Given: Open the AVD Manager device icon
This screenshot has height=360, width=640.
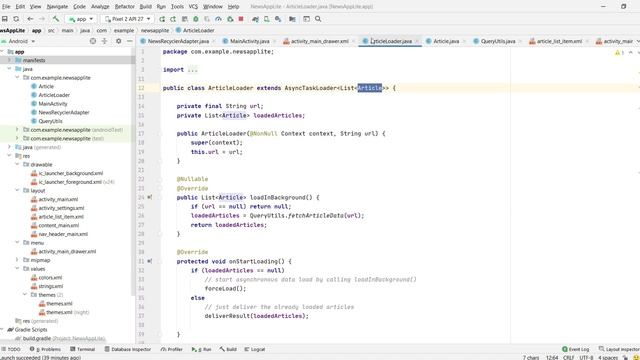Looking at the screenshot, I should click(x=267, y=19).
